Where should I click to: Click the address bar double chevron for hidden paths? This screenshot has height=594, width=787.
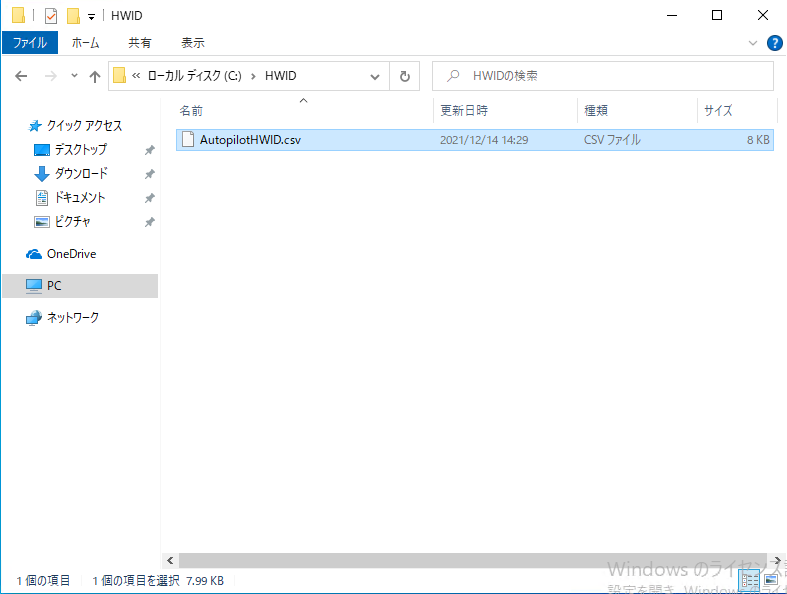[136, 76]
